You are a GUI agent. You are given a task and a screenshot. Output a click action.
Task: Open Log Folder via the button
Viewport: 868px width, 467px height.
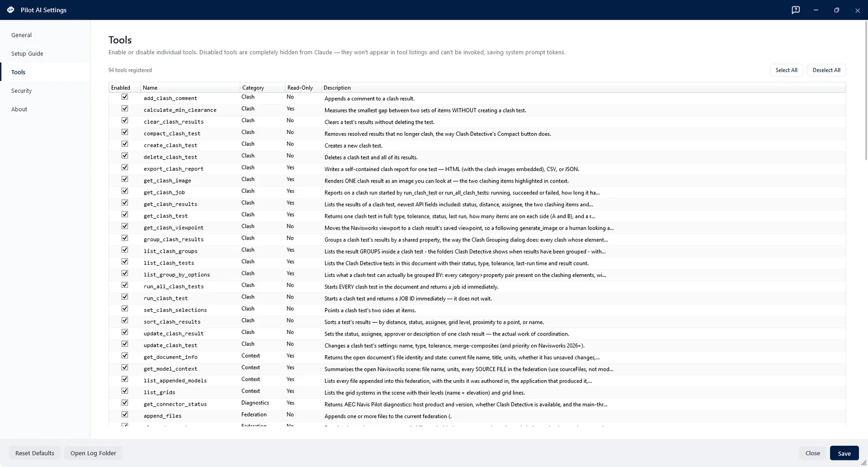pos(93,453)
